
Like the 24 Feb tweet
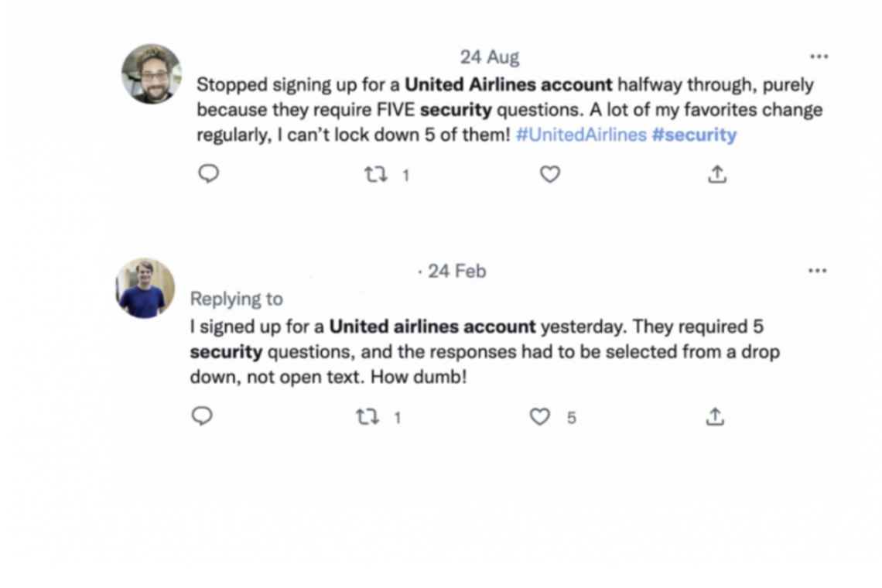point(540,418)
